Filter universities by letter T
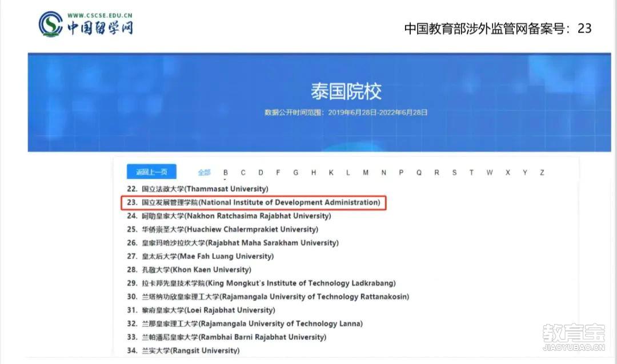This screenshot has height=364, width=617. [471, 172]
